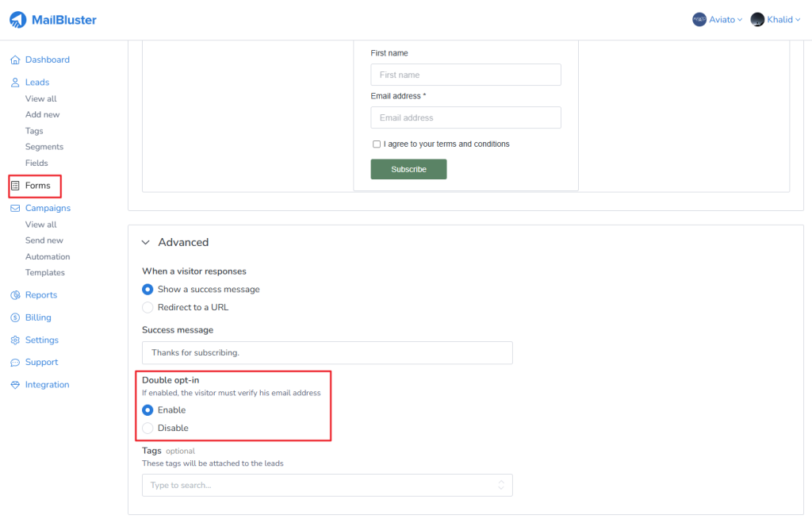Click the Reports sidebar icon
This screenshot has width=812, height=519.
pos(14,294)
